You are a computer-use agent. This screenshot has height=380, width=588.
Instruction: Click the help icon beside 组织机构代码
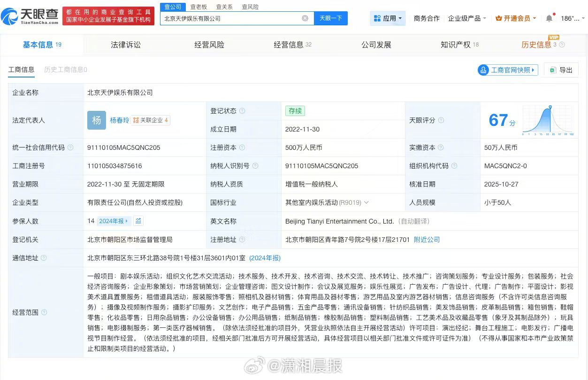click(454, 166)
